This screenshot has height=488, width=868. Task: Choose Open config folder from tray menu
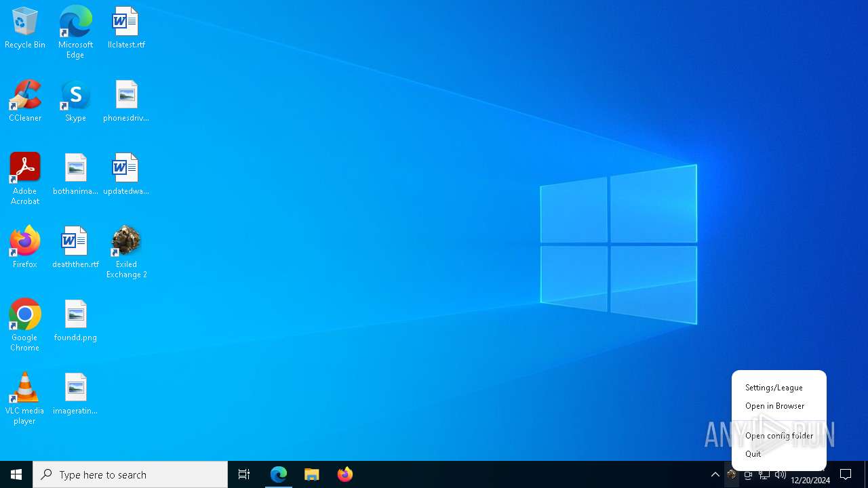coord(778,436)
